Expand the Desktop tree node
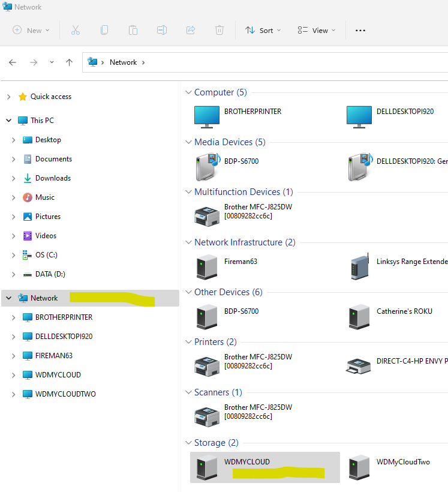This screenshot has height=492, width=448. point(13,140)
